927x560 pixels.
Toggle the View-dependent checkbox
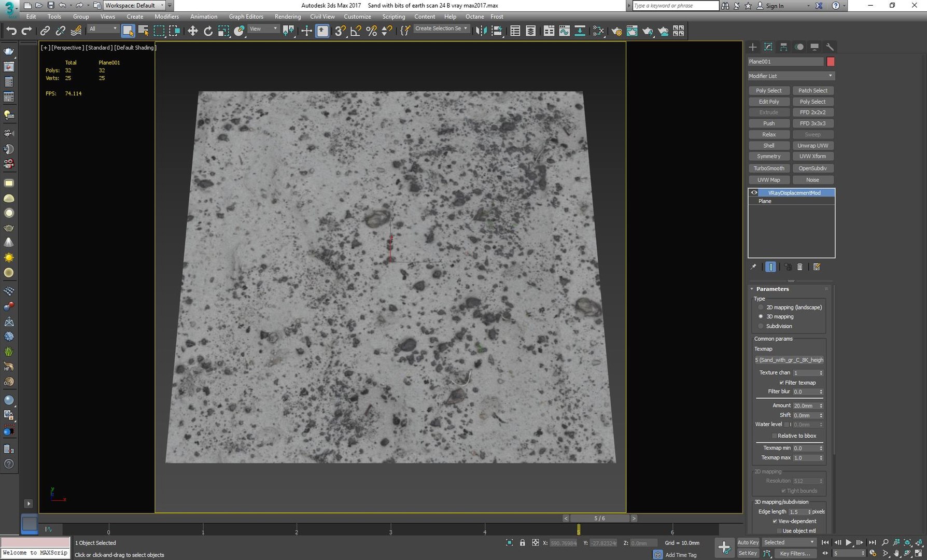[775, 521]
